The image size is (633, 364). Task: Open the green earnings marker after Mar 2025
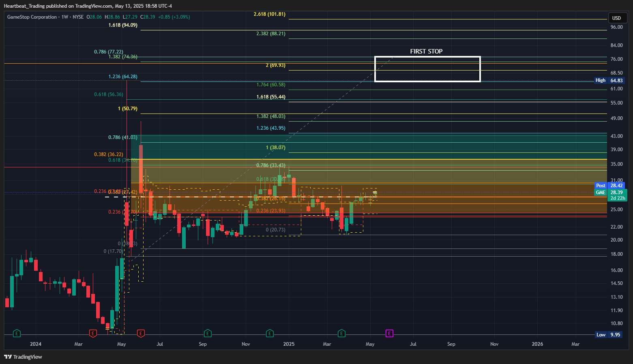click(x=341, y=334)
